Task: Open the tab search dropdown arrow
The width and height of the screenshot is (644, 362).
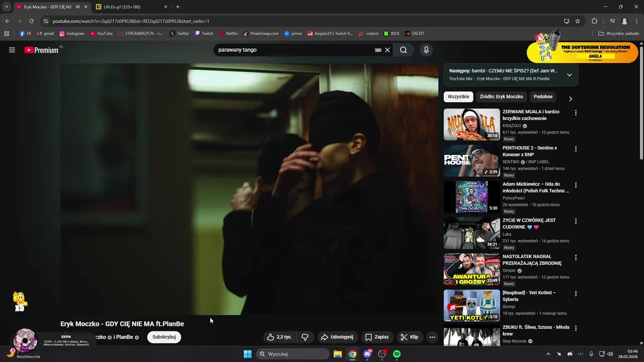Action: tap(6, 7)
